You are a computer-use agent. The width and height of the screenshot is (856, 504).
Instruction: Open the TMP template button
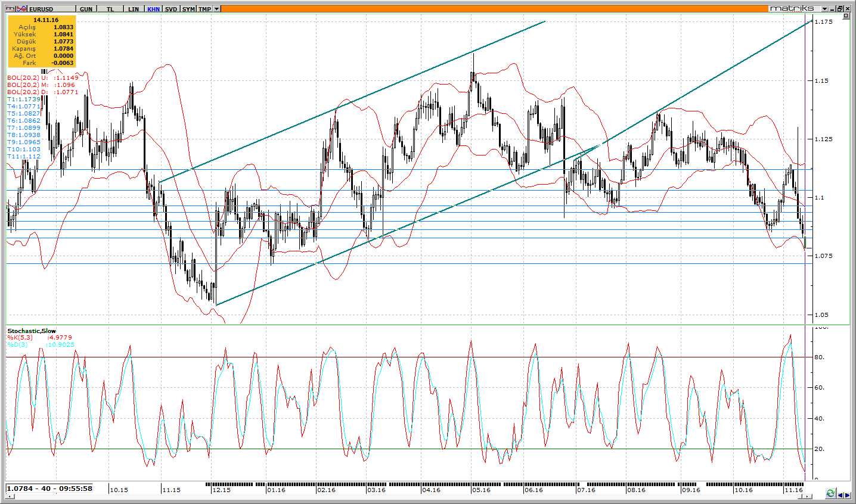tap(204, 9)
